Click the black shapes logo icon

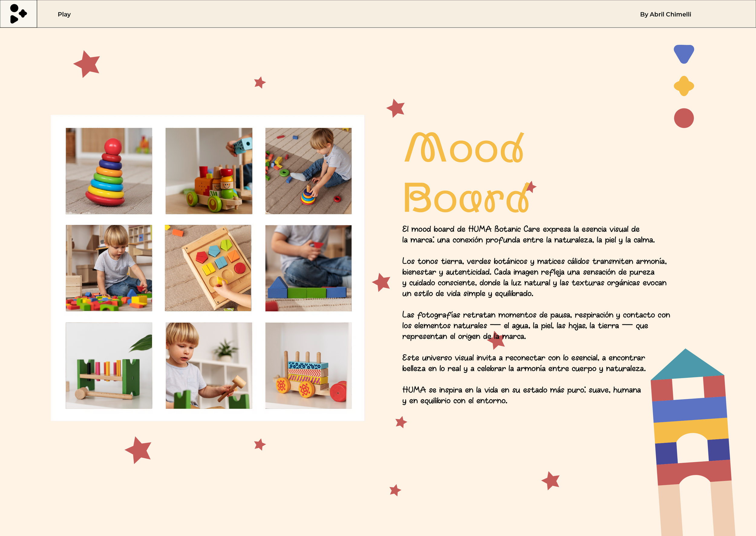click(x=18, y=14)
